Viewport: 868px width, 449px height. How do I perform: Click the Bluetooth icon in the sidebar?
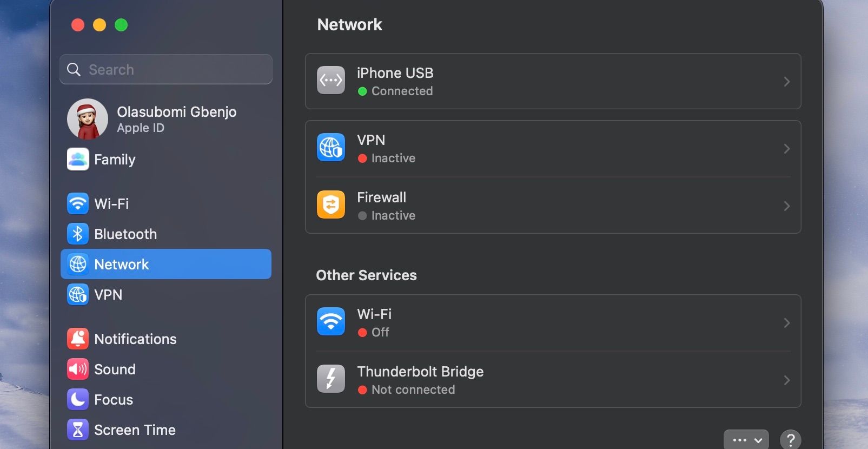tap(78, 234)
